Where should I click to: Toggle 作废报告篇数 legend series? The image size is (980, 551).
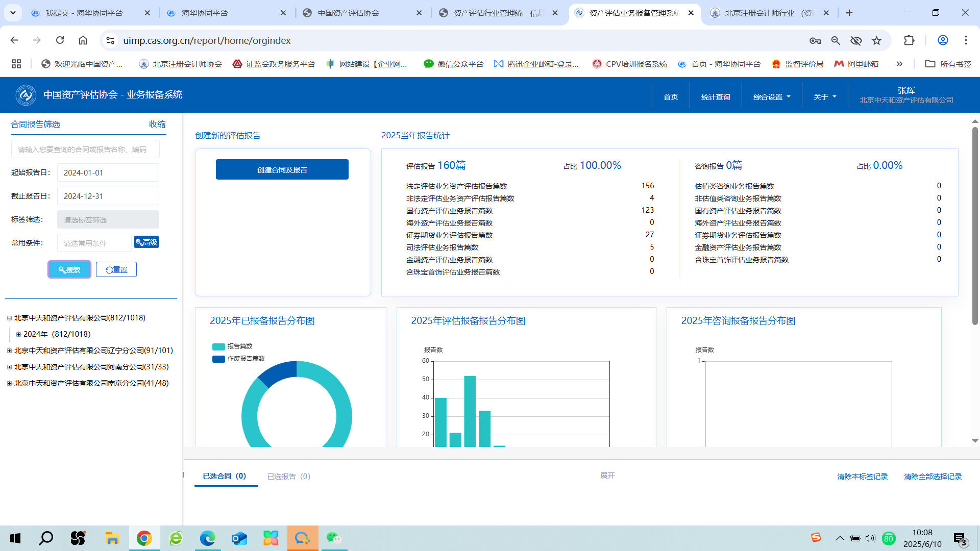click(239, 359)
